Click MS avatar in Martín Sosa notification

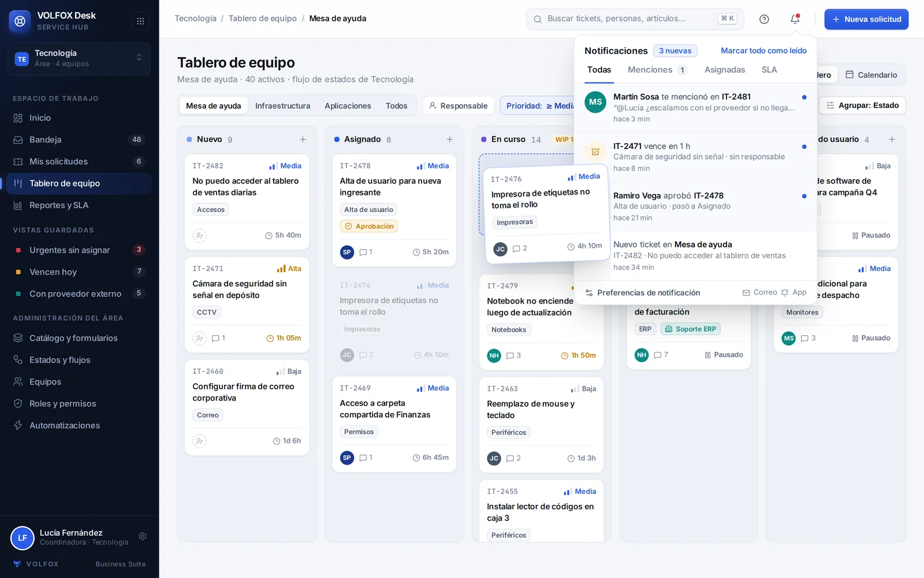click(595, 102)
